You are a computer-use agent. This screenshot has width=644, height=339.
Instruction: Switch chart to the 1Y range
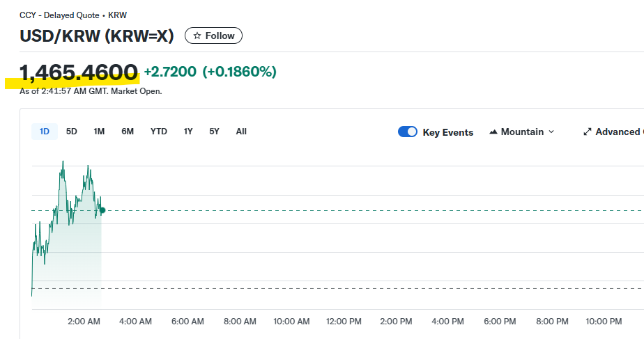[x=188, y=132]
